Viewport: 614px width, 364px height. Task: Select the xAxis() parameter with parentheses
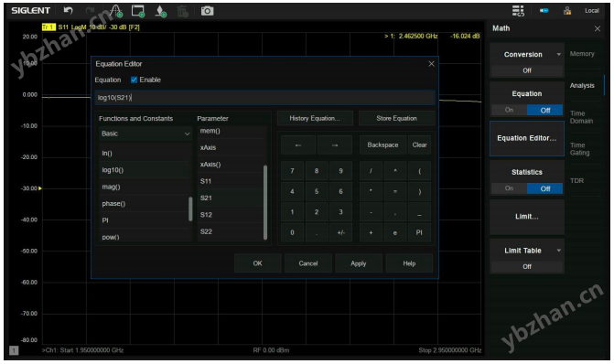pos(231,165)
